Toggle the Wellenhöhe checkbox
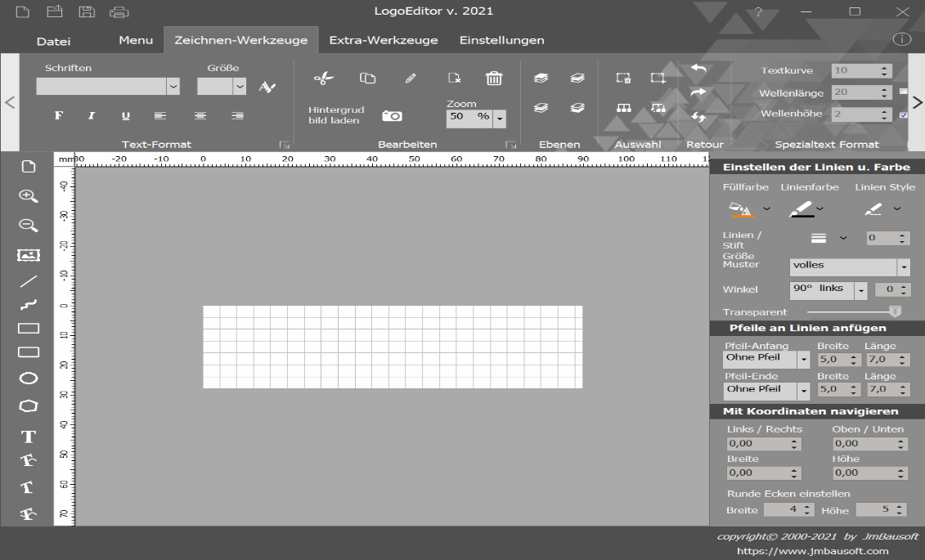The image size is (925, 560). [903, 115]
